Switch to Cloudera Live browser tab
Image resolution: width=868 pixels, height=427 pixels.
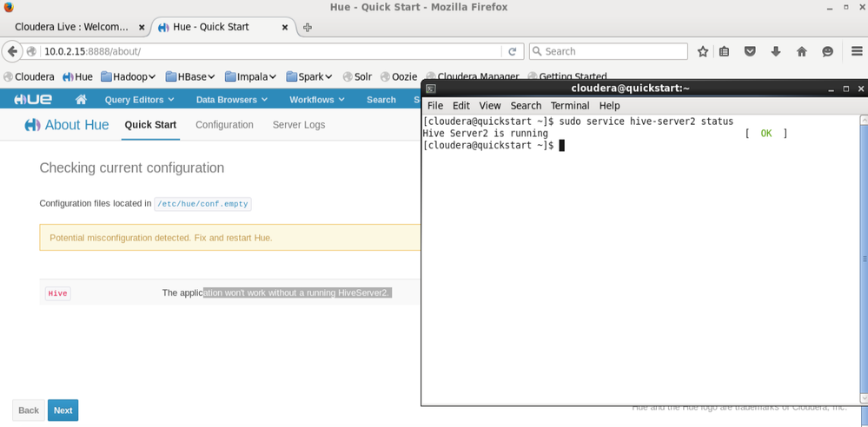[x=76, y=27]
